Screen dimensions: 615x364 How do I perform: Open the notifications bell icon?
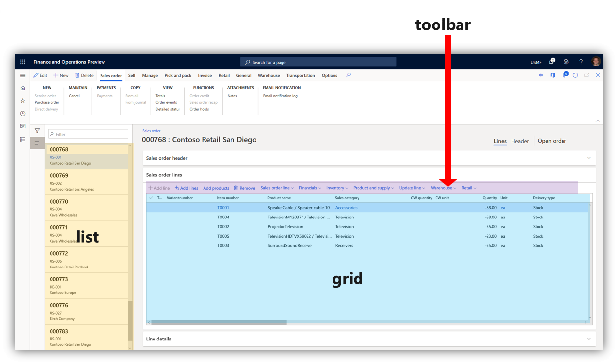552,62
